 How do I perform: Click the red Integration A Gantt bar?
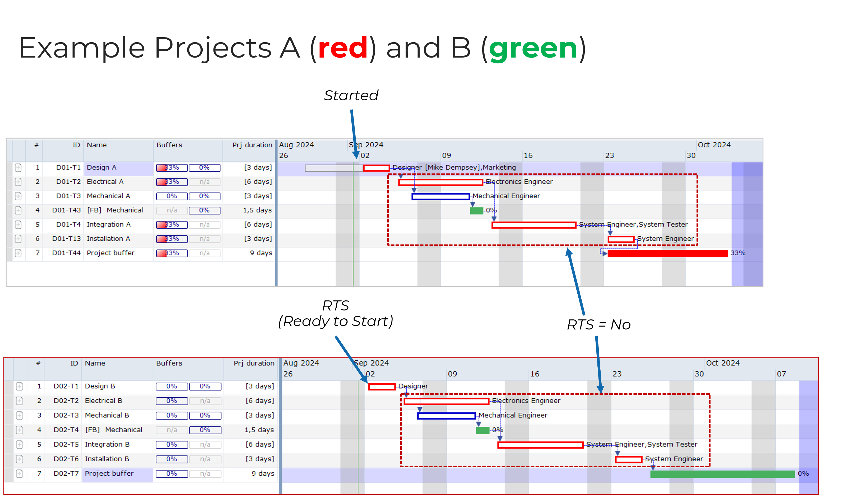pos(534,225)
